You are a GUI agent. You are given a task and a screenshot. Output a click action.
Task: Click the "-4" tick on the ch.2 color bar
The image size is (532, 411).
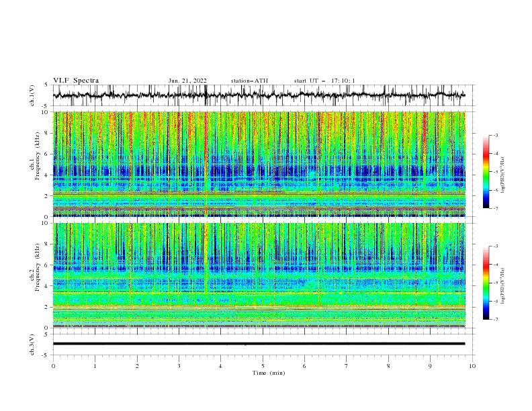[496, 265]
